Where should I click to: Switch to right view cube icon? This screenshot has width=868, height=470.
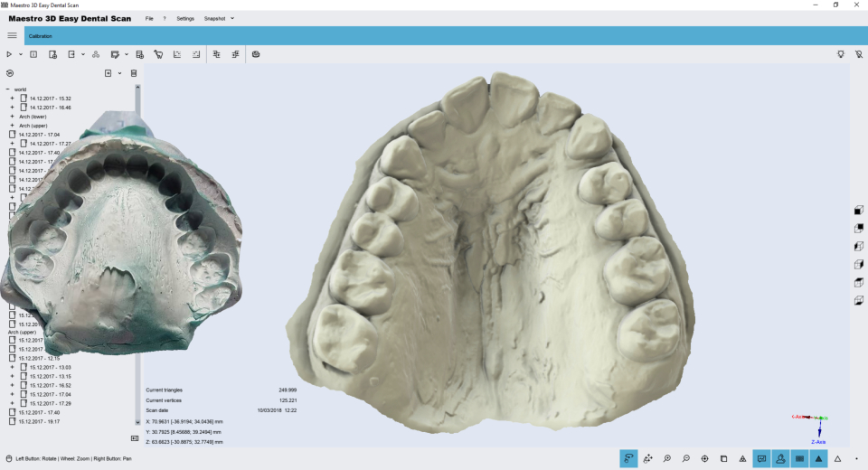tap(859, 264)
